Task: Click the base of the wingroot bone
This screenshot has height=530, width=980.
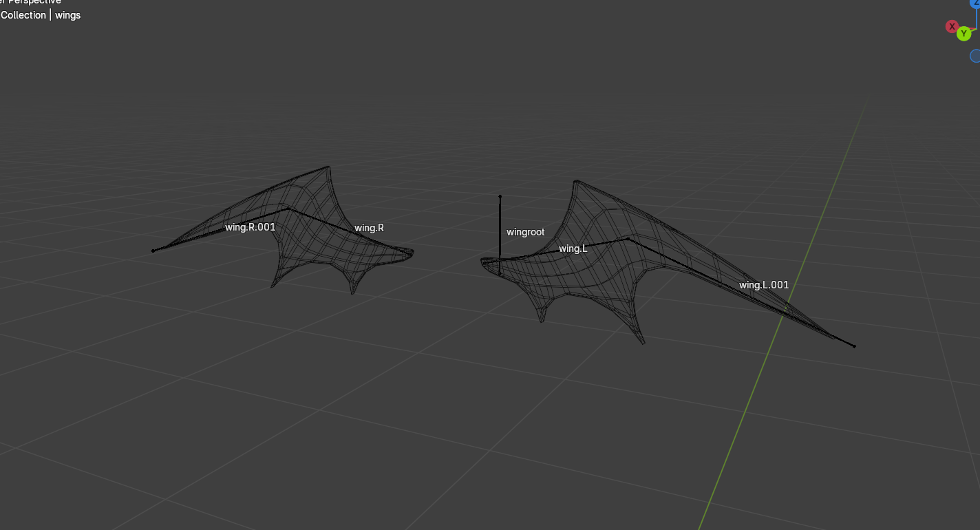Action: (500, 260)
